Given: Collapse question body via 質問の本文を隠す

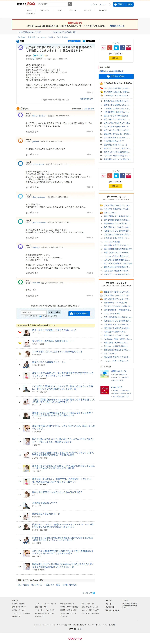Looking at the screenshot, I should click(87, 99).
